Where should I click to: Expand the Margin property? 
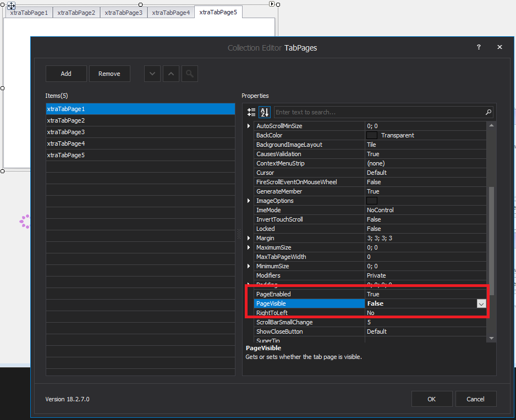click(x=249, y=238)
